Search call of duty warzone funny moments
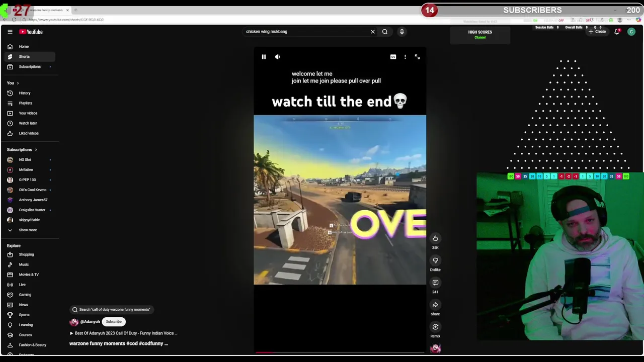This screenshot has height=362, width=644. point(111,310)
